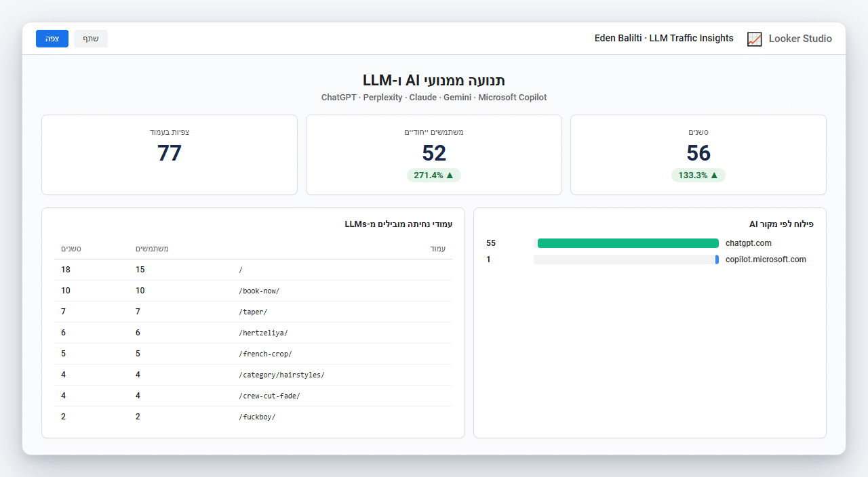The width and height of the screenshot is (868, 477).
Task: Click the Looker Studio brand text
Action: pyautogui.click(x=800, y=39)
